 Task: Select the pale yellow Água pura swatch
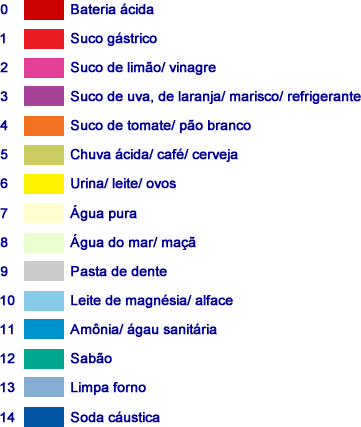[44, 213]
